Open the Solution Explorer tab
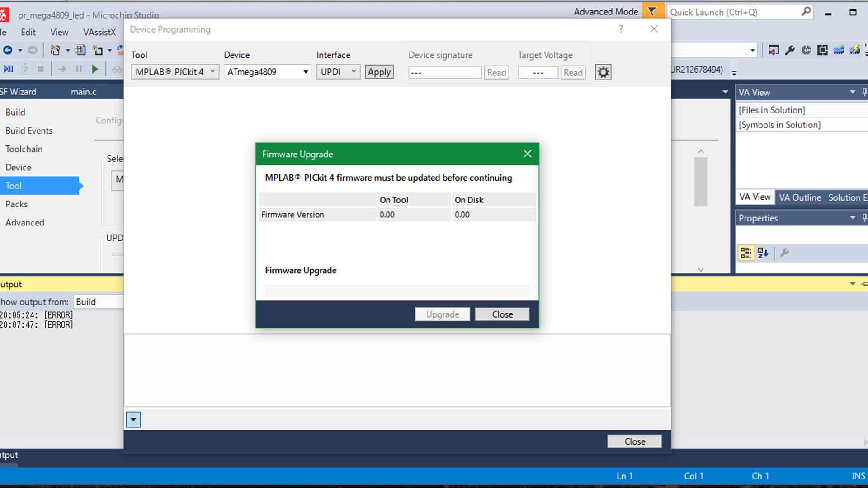This screenshot has width=868, height=488. pos(847,197)
